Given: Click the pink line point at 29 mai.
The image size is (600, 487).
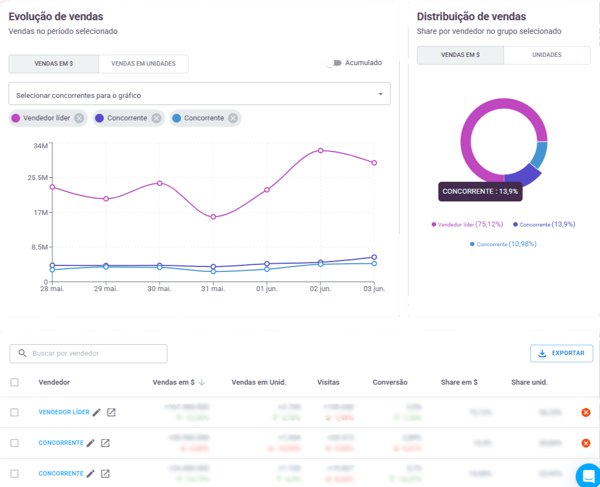Looking at the screenshot, I should coord(106,199).
